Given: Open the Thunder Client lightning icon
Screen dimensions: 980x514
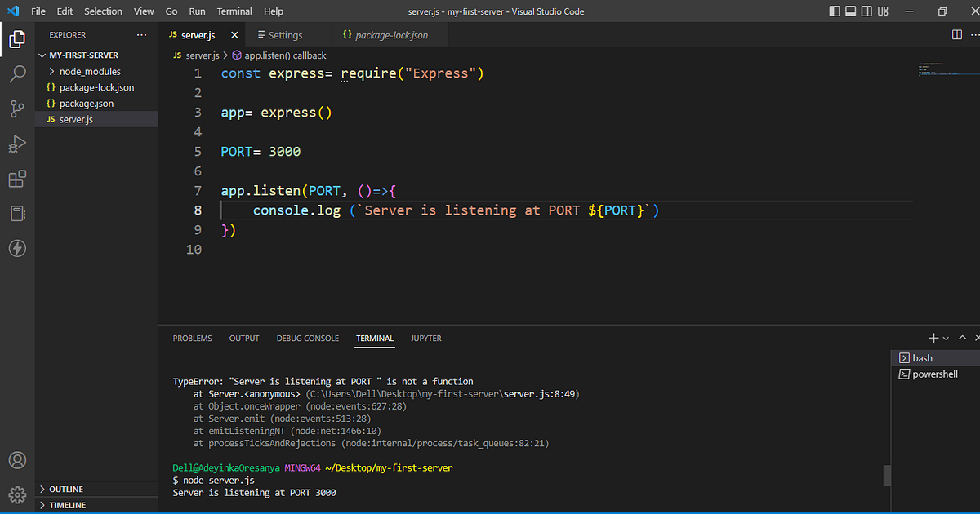Looking at the screenshot, I should [17, 248].
